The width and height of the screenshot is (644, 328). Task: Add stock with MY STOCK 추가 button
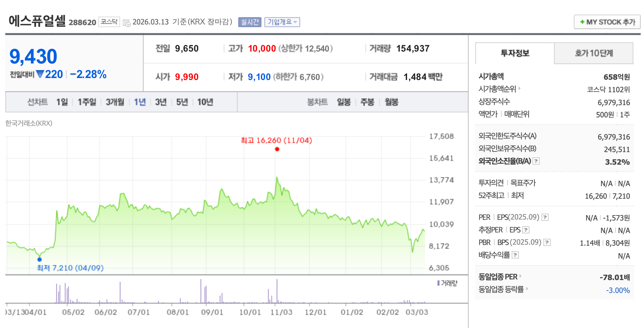point(607,22)
